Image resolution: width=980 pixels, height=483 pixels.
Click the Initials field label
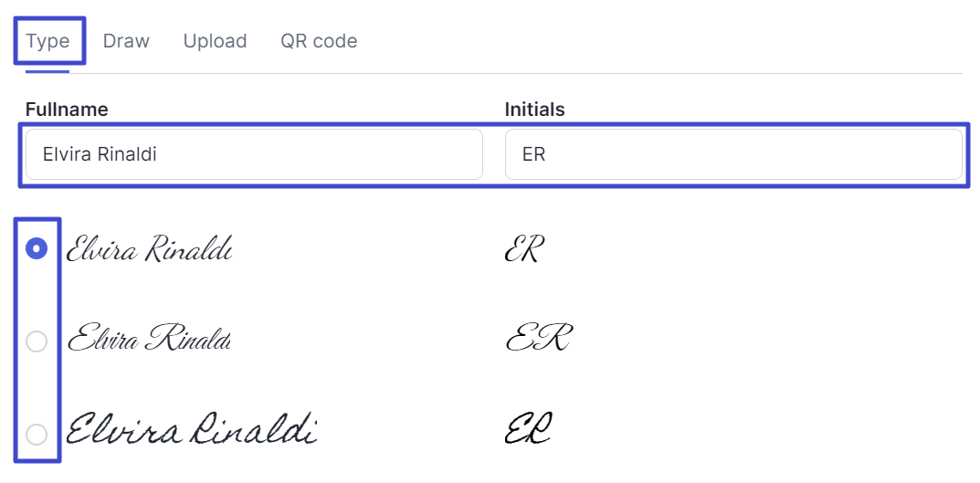pos(534,110)
